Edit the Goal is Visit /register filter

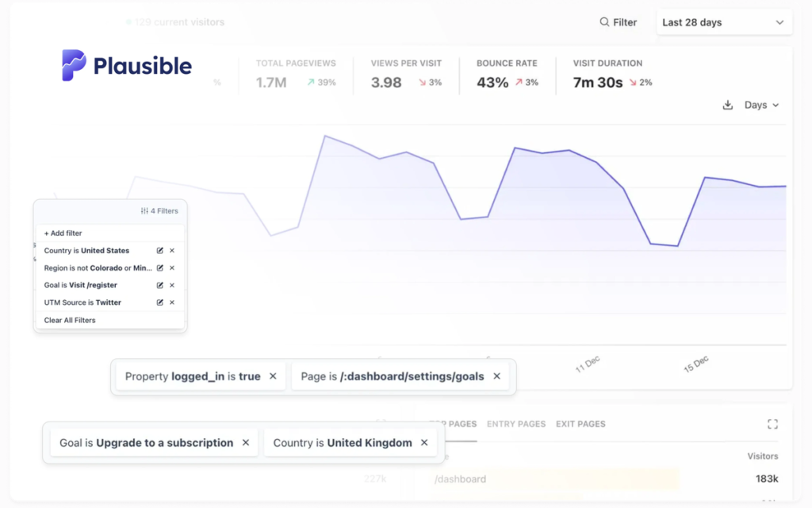coord(160,285)
